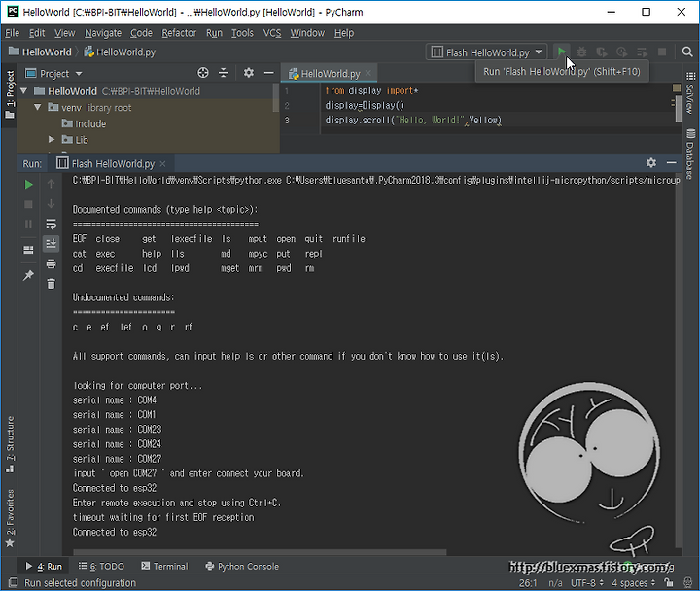
Task: Click the print icon in Run console
Action: (51, 263)
